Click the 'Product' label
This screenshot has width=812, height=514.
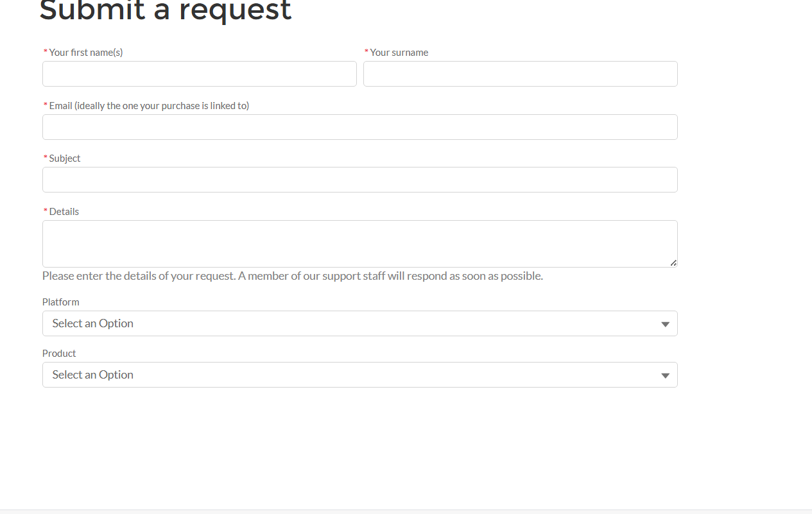click(x=59, y=354)
